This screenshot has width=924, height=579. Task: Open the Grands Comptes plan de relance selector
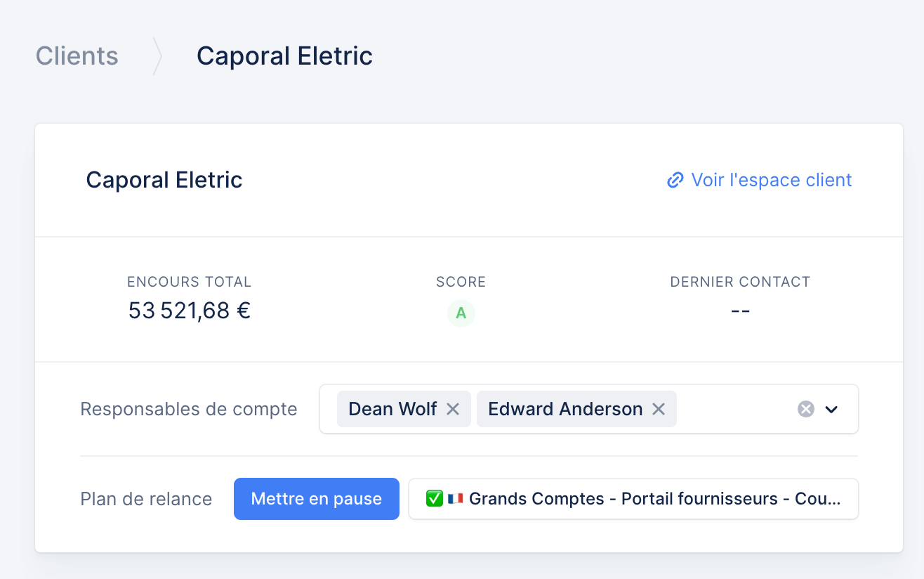pos(633,499)
